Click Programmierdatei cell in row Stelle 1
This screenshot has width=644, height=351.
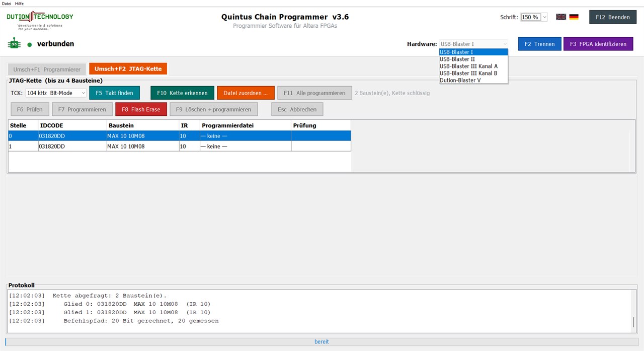[245, 146]
